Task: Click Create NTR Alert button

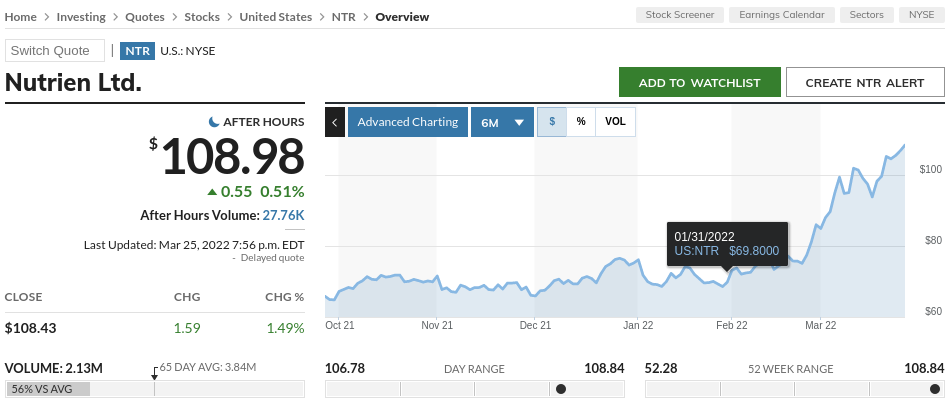Action: coord(865,83)
